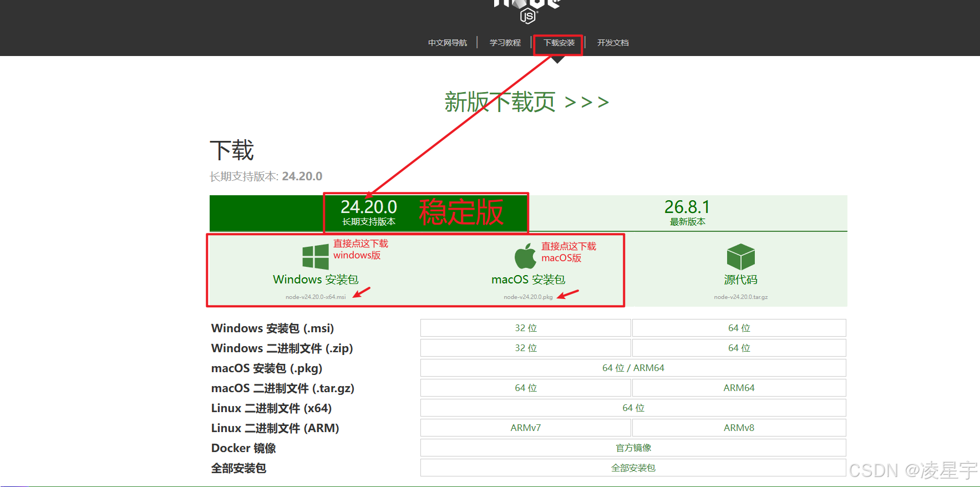
Task: Choose 64 位 for Windows 二进制文件 (.zip)
Action: pyautogui.click(x=739, y=348)
